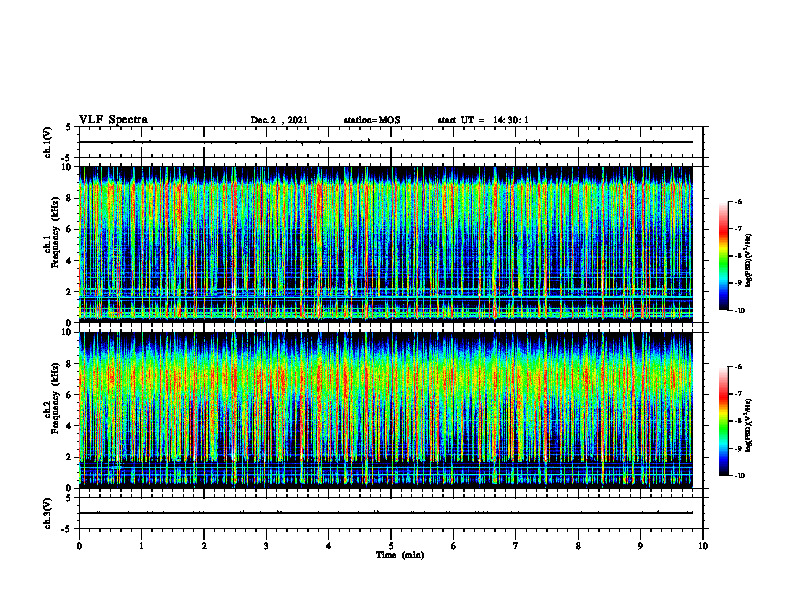The width and height of the screenshot is (792, 612).
Task: Click the ch.2 colorbar "log(PSD)" units label
Action: pos(748,425)
